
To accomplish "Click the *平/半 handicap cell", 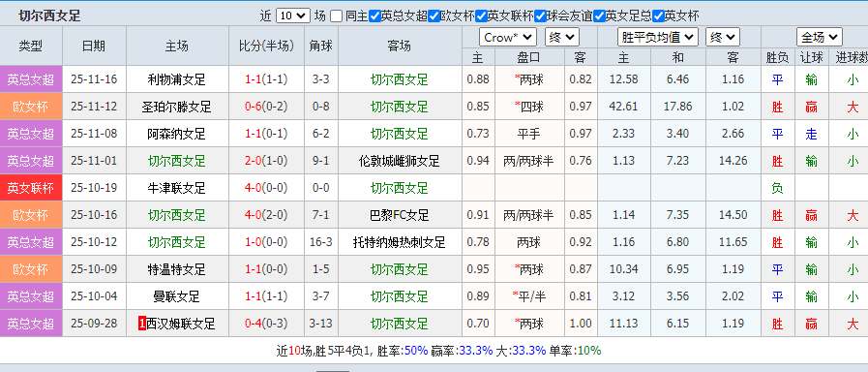I will (x=529, y=296).
